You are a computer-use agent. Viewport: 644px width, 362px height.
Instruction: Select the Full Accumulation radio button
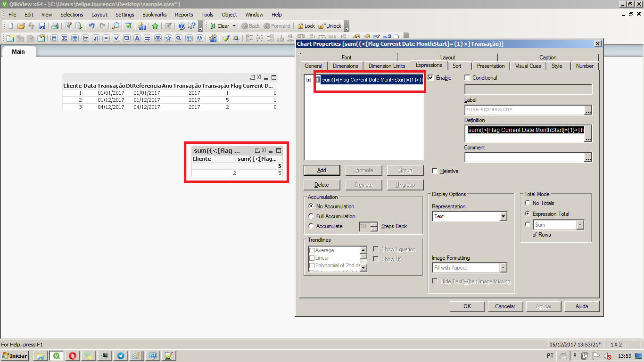pos(311,216)
